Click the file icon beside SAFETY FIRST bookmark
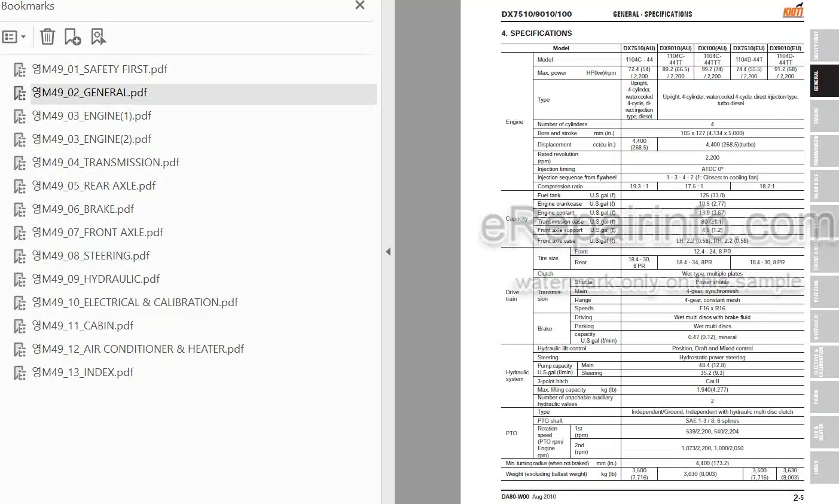The image size is (839, 504). point(20,70)
